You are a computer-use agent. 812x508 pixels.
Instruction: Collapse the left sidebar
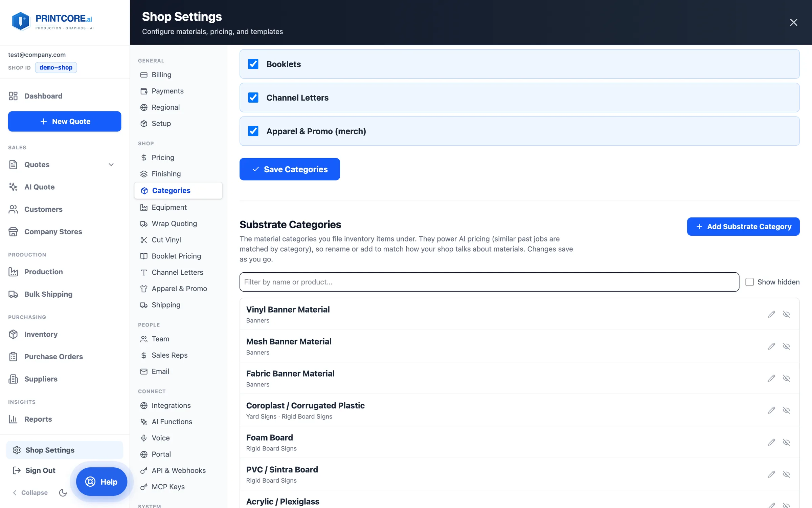point(30,492)
